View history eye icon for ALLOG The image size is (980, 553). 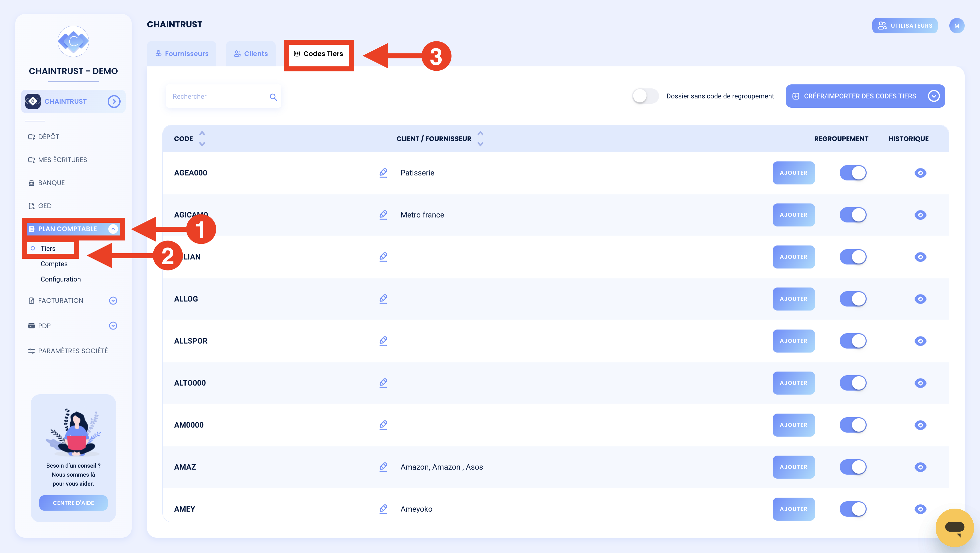pos(920,299)
